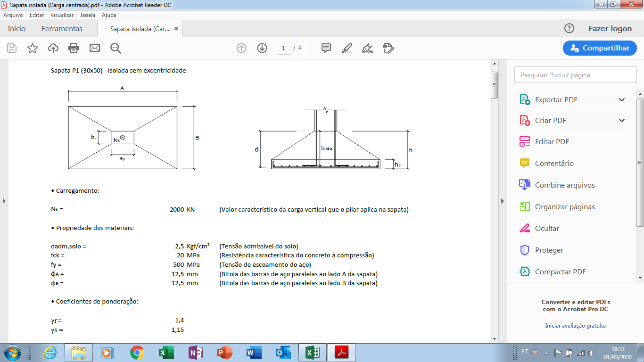Select the highlight text pen tool
The width and height of the screenshot is (644, 362).
pos(347,48)
